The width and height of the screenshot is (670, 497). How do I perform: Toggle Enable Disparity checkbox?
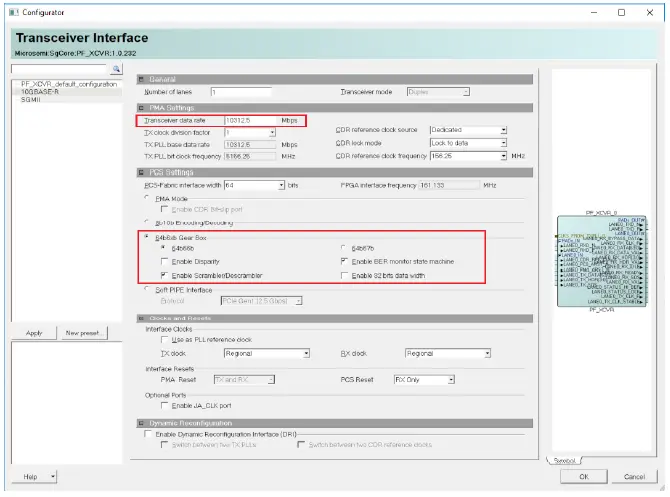pos(164,261)
